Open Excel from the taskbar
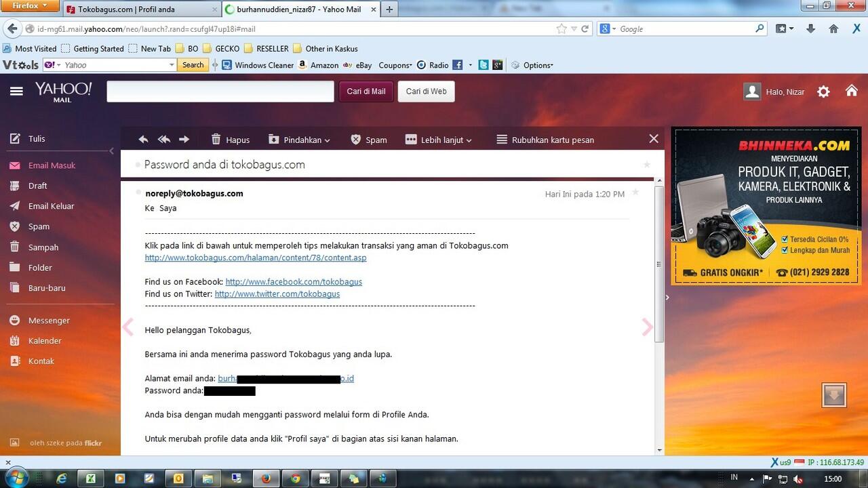 (90, 478)
